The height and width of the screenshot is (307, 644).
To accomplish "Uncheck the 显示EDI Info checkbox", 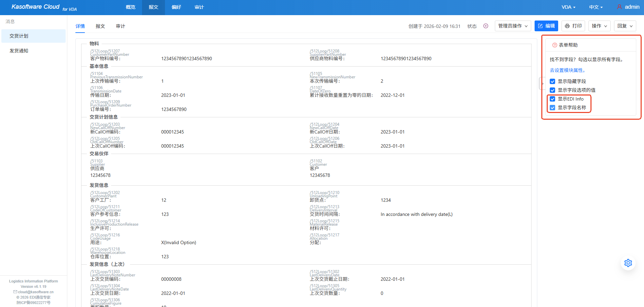I will tap(552, 99).
